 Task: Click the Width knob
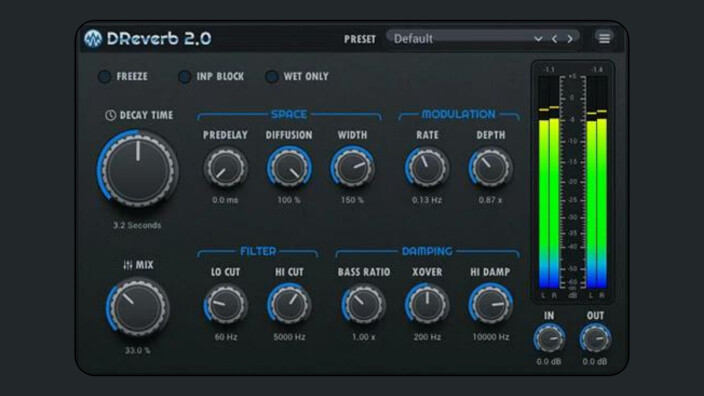tap(352, 168)
